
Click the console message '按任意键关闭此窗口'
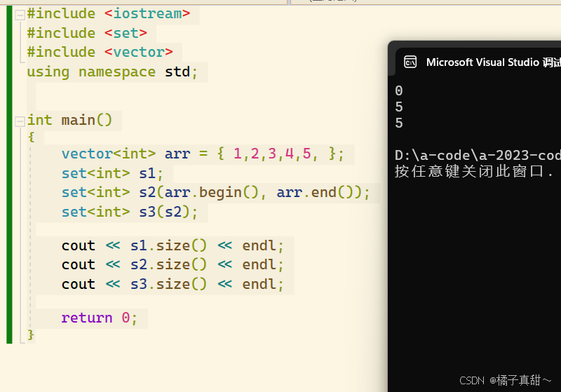coord(468,171)
